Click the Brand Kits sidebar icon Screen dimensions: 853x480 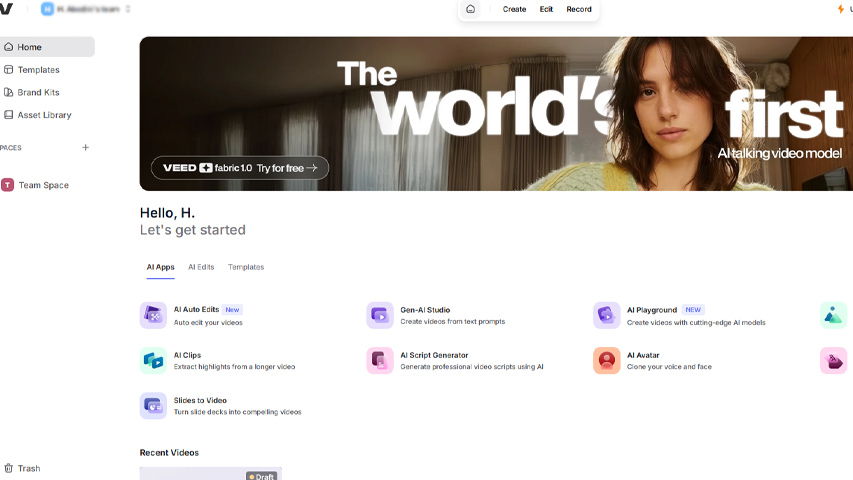[9, 93]
